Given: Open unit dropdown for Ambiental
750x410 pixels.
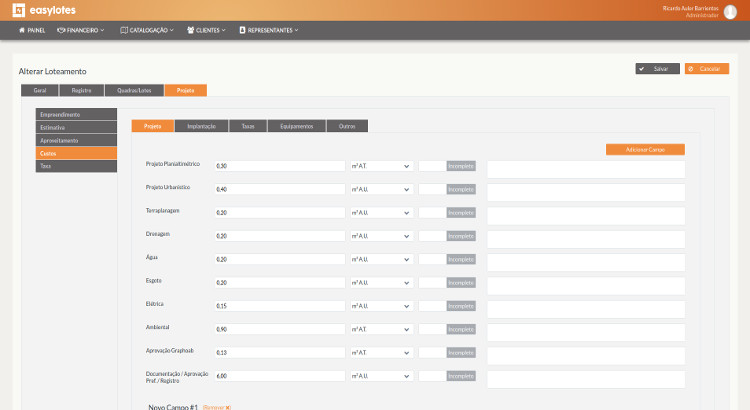Looking at the screenshot, I should (381, 329).
